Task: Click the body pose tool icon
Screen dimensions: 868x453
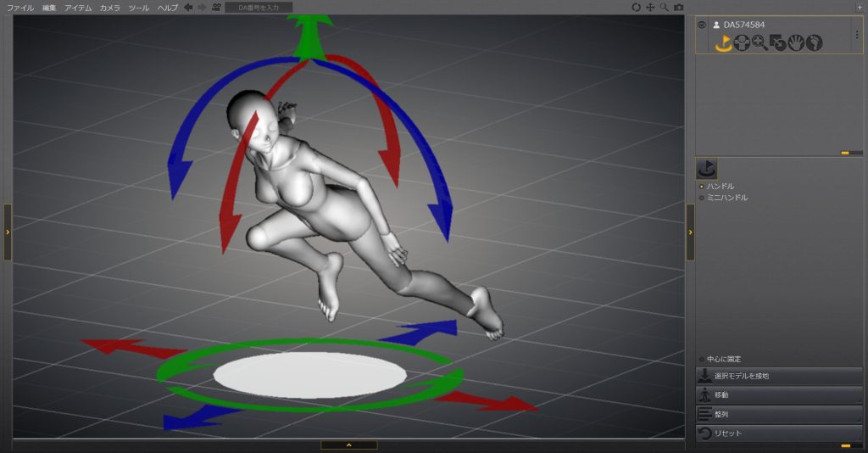Action: click(x=742, y=42)
